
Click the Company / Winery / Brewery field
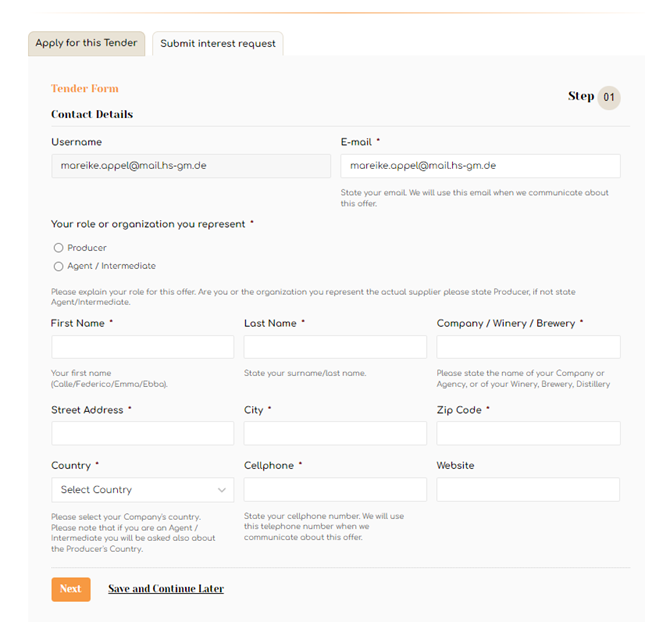[x=528, y=347]
